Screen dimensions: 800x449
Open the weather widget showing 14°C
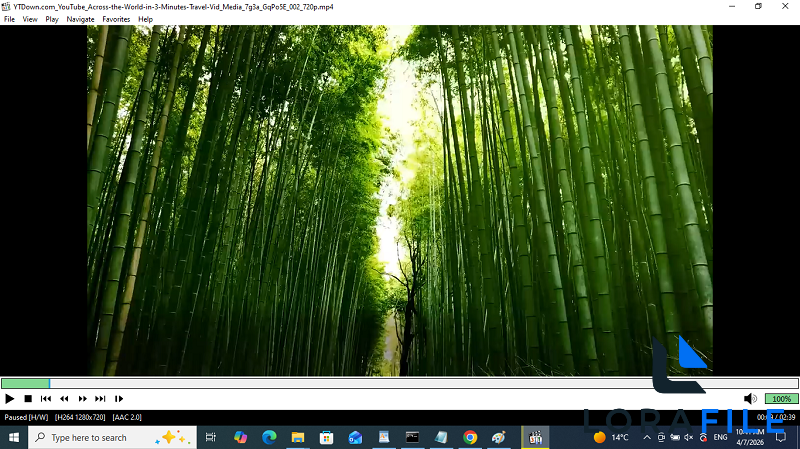611,437
